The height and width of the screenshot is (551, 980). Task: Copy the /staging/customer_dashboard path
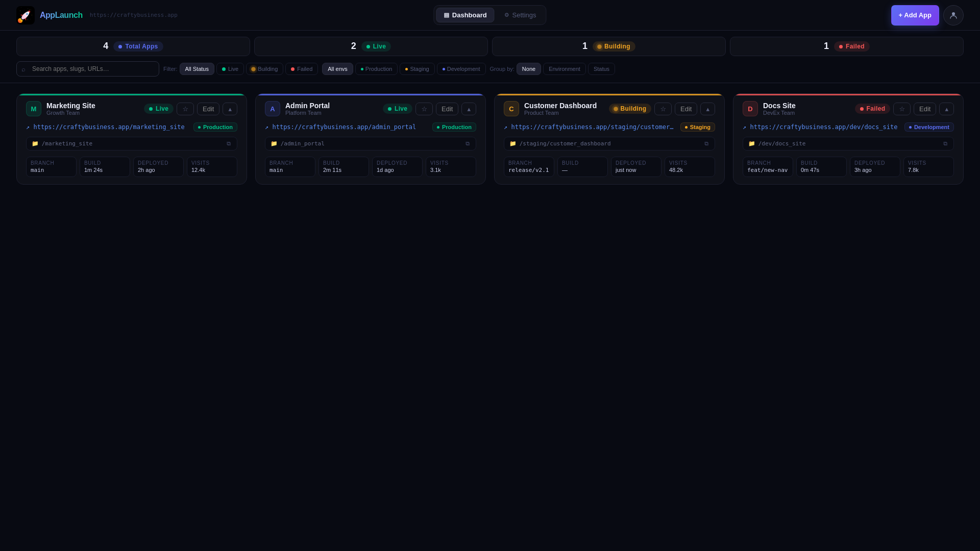pyautogui.click(x=706, y=144)
